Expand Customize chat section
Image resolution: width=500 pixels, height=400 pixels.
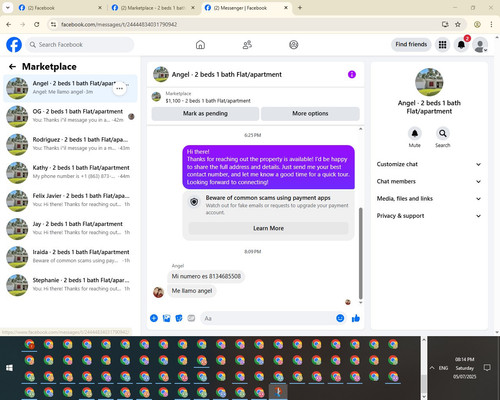click(x=429, y=164)
